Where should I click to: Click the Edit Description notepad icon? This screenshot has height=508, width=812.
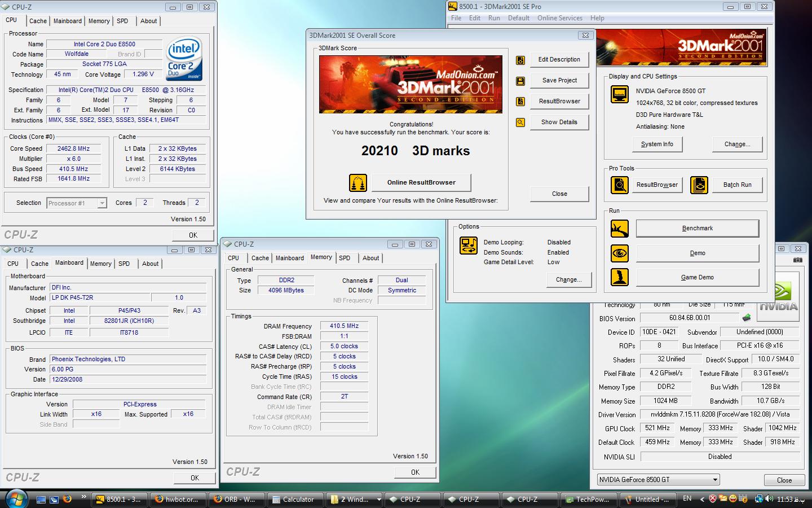[520, 60]
